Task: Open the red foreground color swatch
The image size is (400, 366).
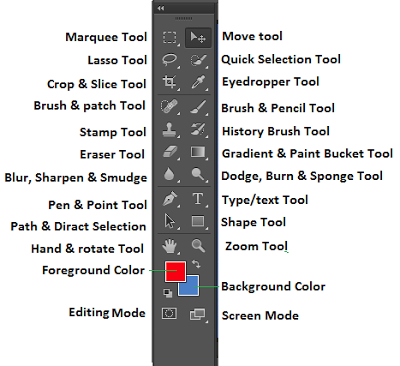Action: (x=175, y=271)
